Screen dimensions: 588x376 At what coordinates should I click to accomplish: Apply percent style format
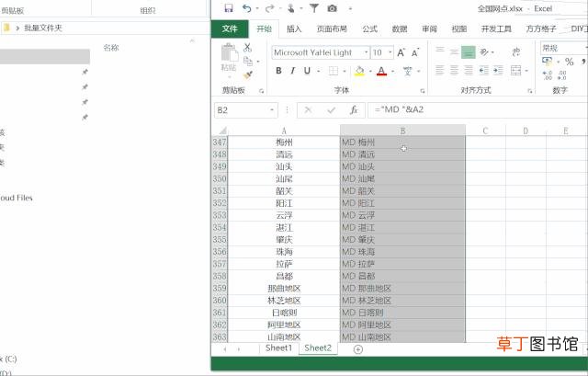point(570,62)
